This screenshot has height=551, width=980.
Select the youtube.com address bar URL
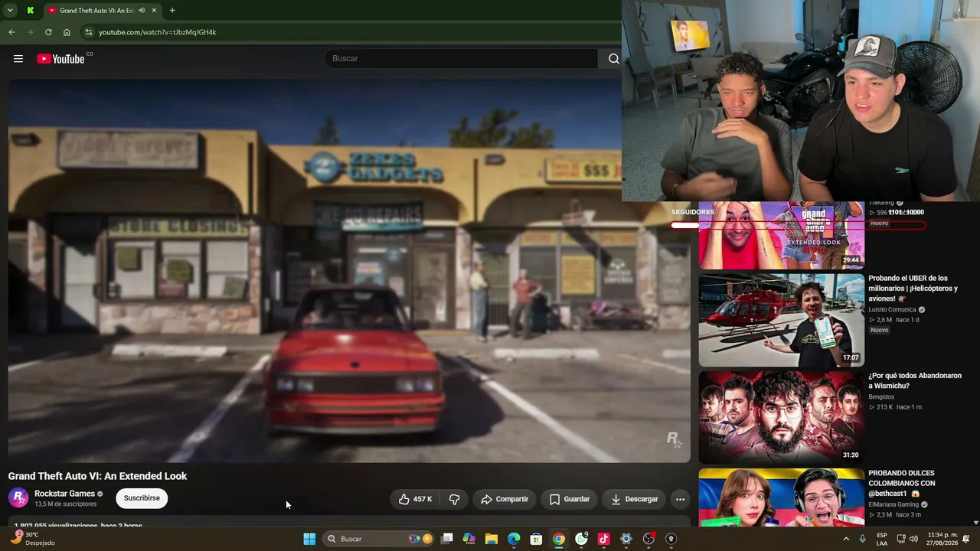pyautogui.click(x=158, y=32)
